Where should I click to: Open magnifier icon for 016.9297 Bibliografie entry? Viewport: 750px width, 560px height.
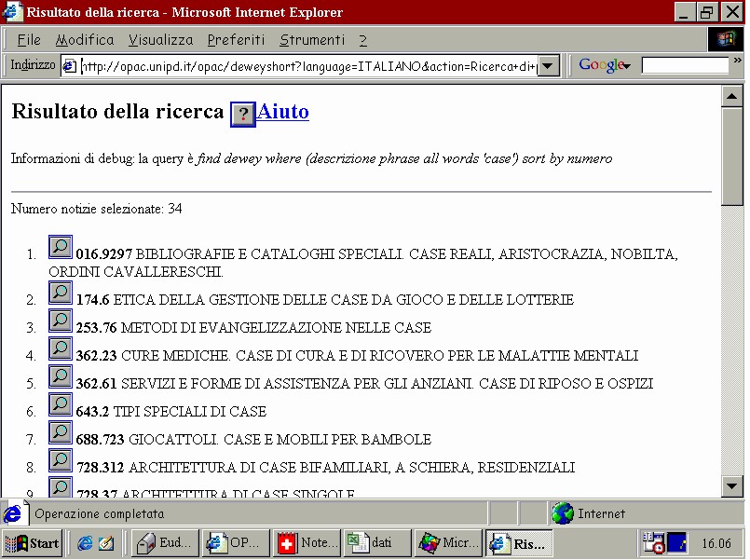coord(61,247)
